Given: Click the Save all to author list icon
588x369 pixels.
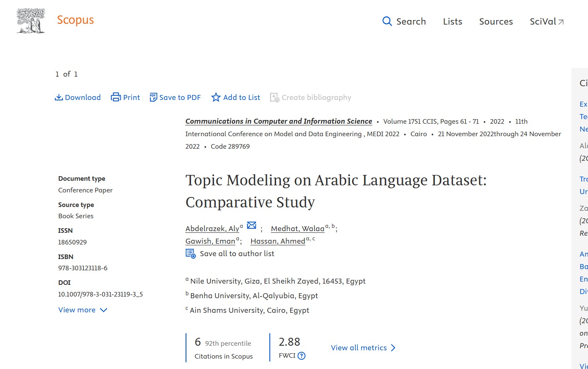Looking at the screenshot, I should click(x=191, y=254).
